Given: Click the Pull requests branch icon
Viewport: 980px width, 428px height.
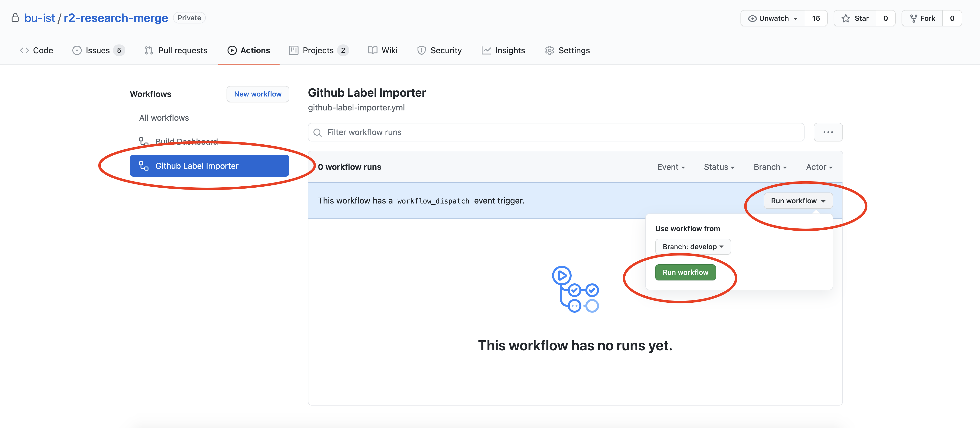Looking at the screenshot, I should 149,50.
